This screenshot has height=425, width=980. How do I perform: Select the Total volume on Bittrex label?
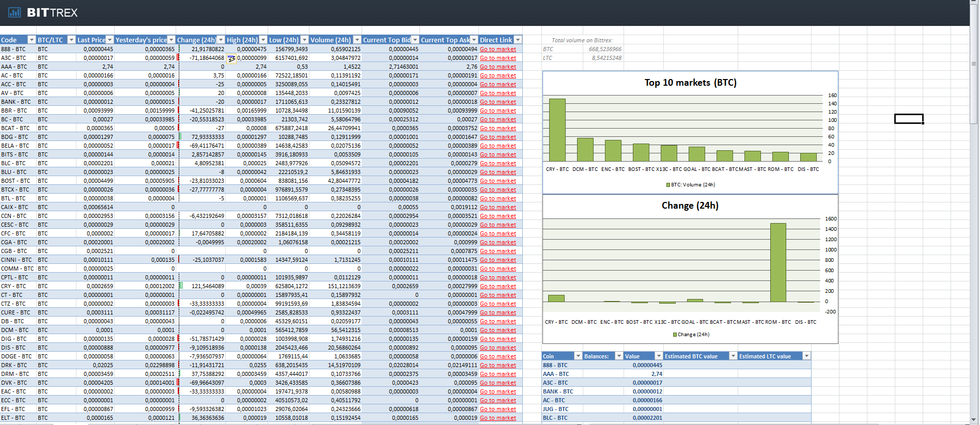point(582,40)
